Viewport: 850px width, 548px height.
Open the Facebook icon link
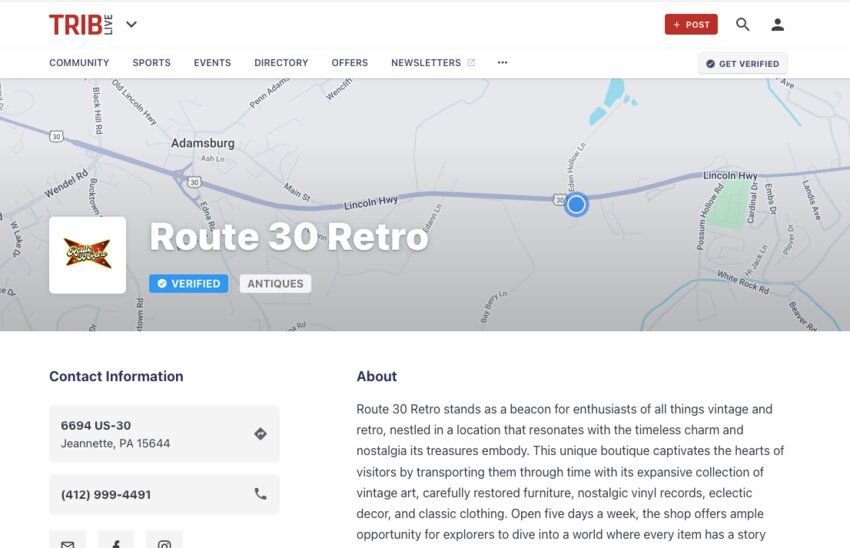click(x=116, y=543)
